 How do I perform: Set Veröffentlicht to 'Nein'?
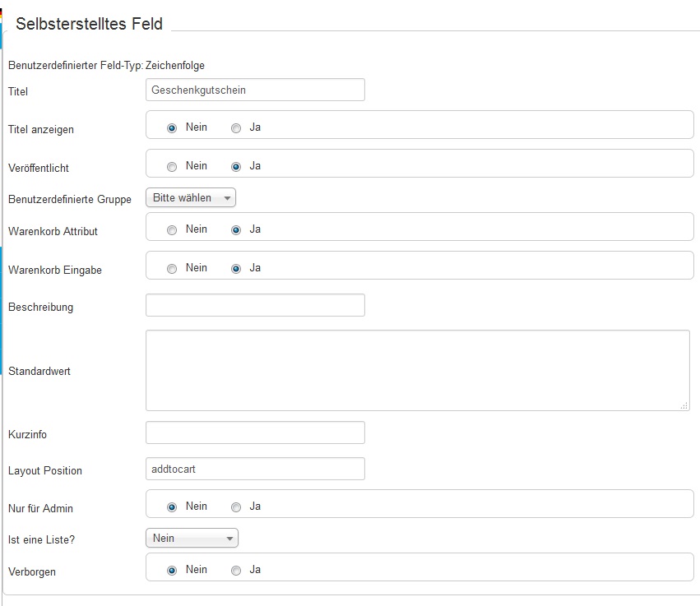pyautogui.click(x=172, y=167)
